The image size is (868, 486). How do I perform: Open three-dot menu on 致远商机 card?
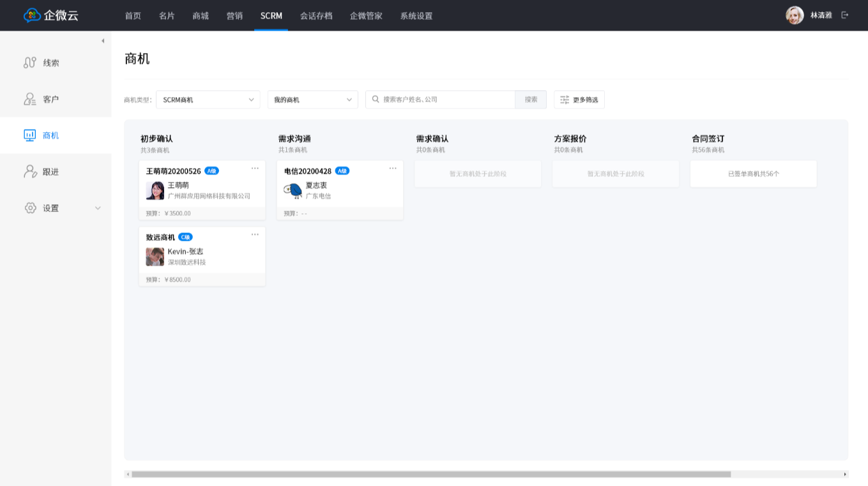[255, 235]
